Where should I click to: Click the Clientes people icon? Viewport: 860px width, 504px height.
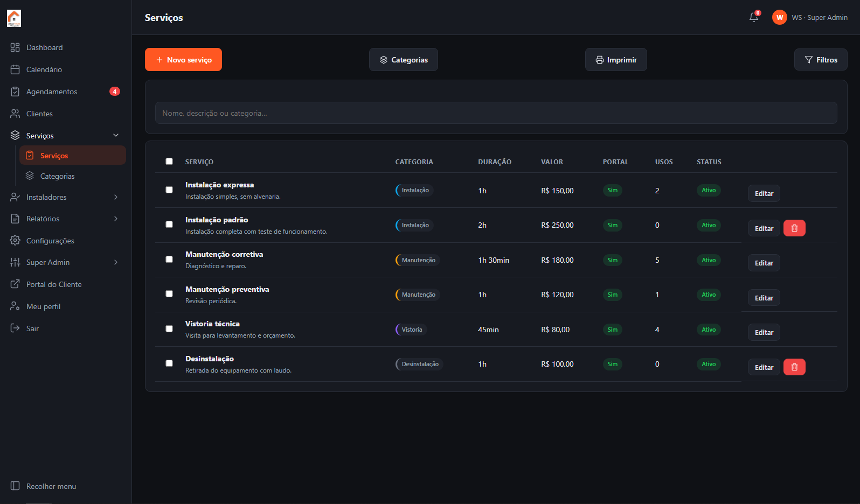tap(15, 114)
